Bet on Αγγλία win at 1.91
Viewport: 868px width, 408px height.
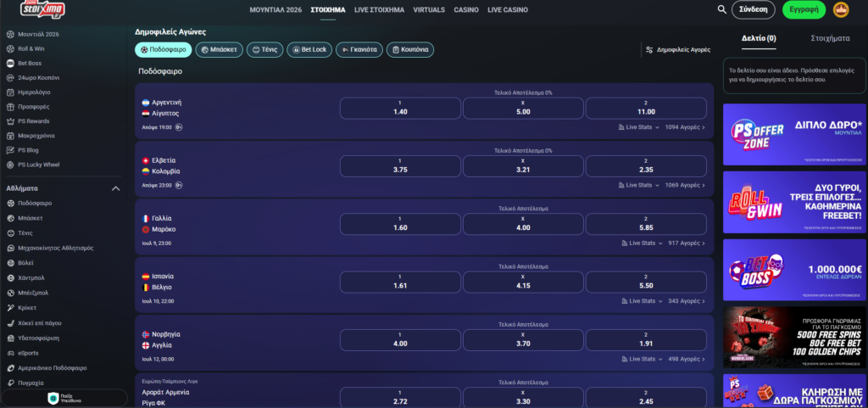[x=646, y=340]
